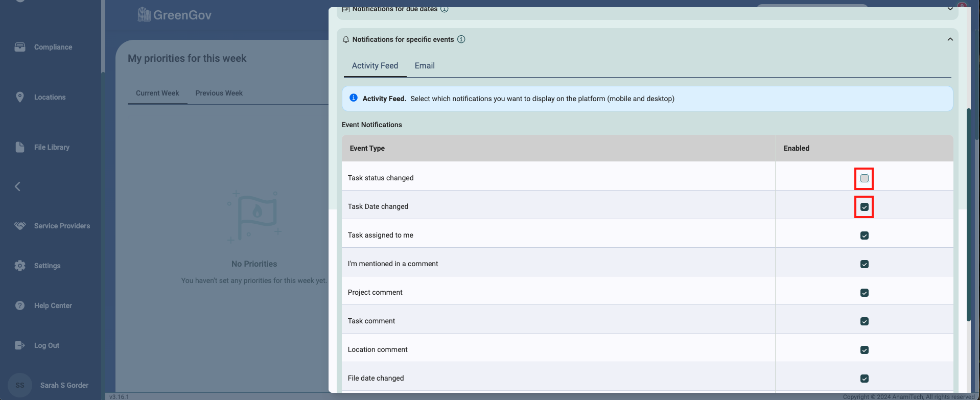Disable Task assigned to me notification
This screenshot has width=980, height=400.
864,236
